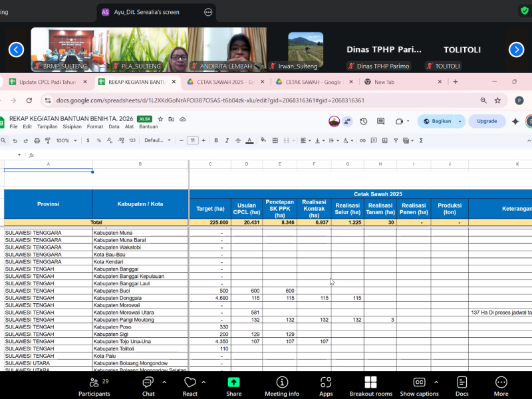Expand the React options caret

pyautogui.click(x=203, y=382)
